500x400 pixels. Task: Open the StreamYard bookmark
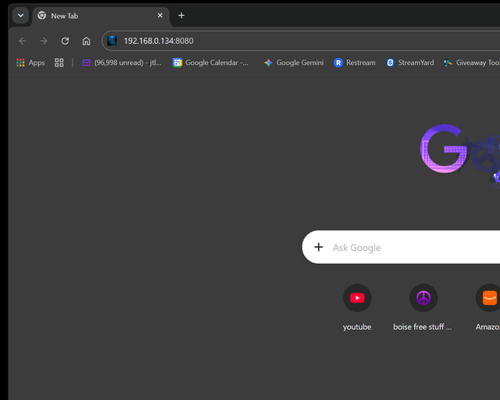(x=410, y=63)
